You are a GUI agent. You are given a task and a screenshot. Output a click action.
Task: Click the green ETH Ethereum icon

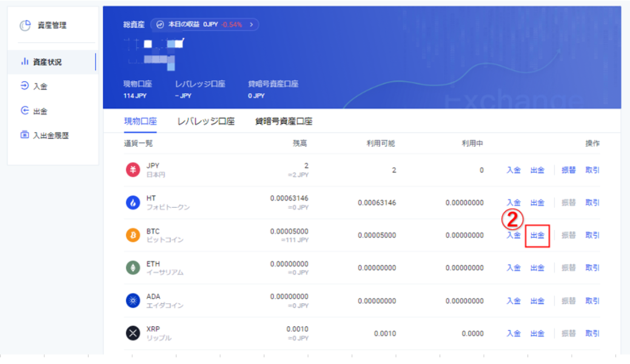pyautogui.click(x=133, y=267)
